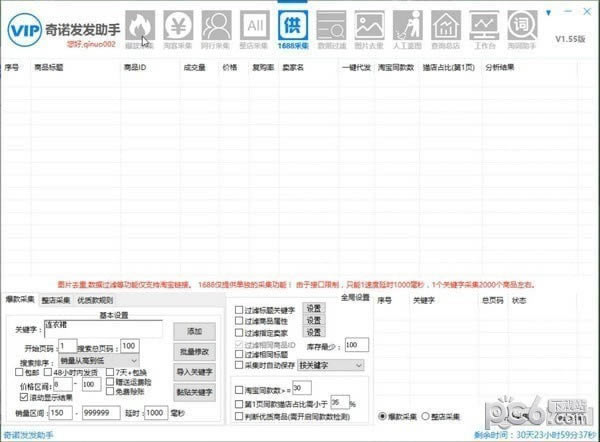Click the 开始页码 field showing 1

[68, 346]
